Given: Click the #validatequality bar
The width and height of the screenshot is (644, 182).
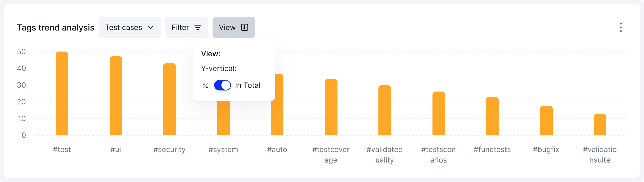Looking at the screenshot, I should (x=385, y=110).
